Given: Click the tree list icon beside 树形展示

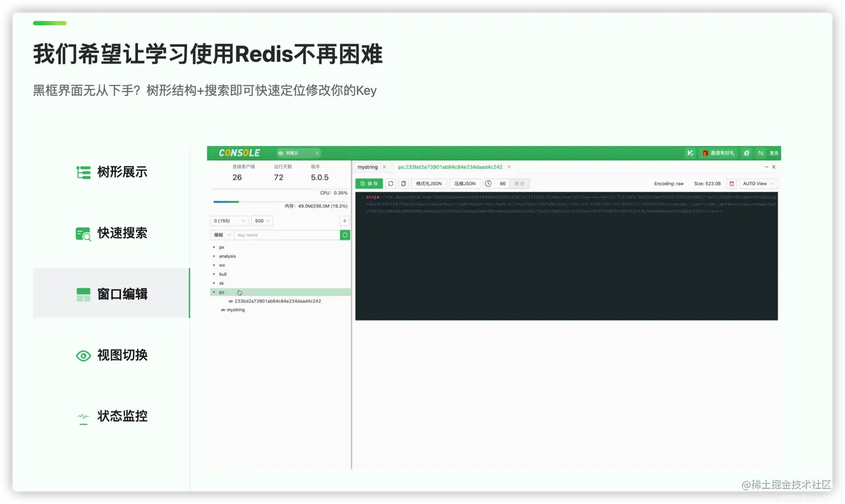Looking at the screenshot, I should point(83,173).
